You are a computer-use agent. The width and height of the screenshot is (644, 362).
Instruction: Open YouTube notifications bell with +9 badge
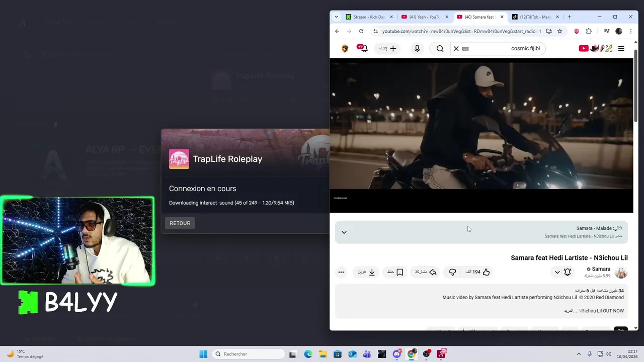363,48
